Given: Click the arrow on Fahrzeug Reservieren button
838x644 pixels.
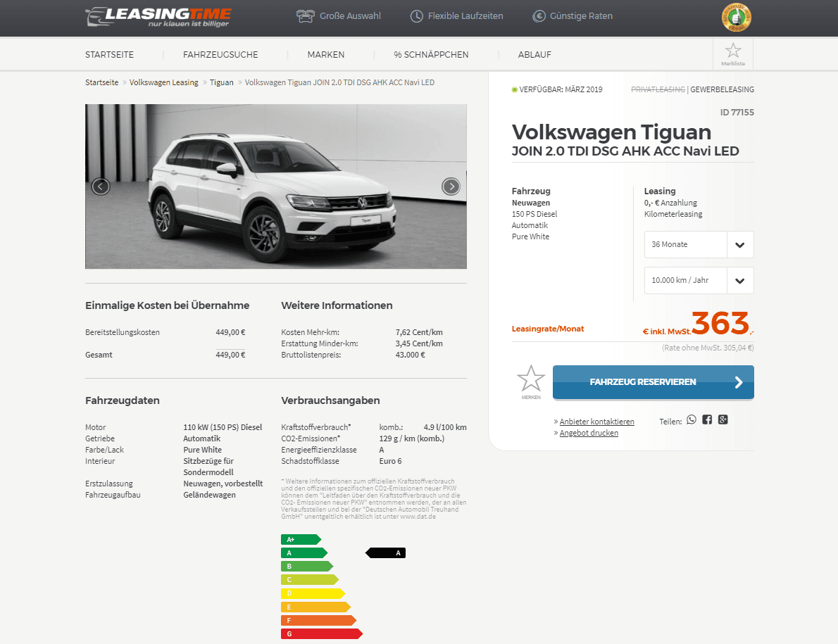Looking at the screenshot, I should coord(739,381).
